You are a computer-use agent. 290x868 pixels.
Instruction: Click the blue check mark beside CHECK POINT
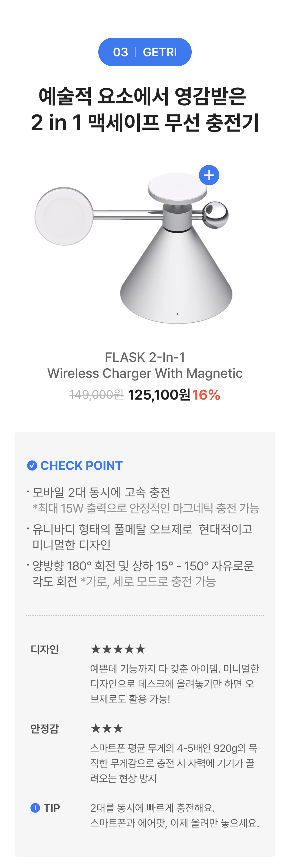[32, 465]
